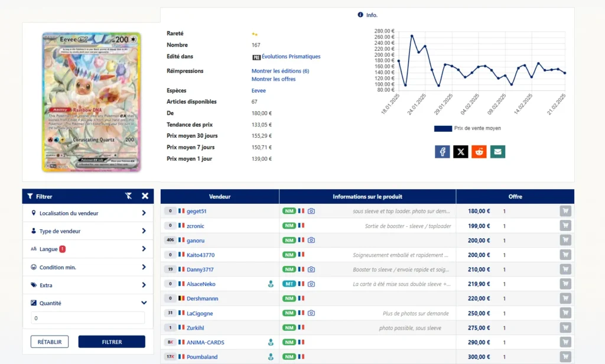605x364 pixels.
Task: Open seller ANIMA-CARDS' profile
Action: tap(205, 342)
